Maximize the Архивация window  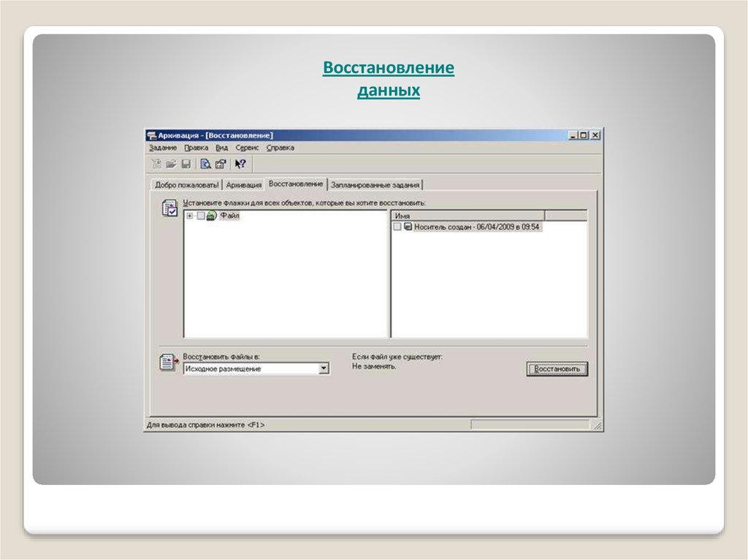(x=583, y=136)
